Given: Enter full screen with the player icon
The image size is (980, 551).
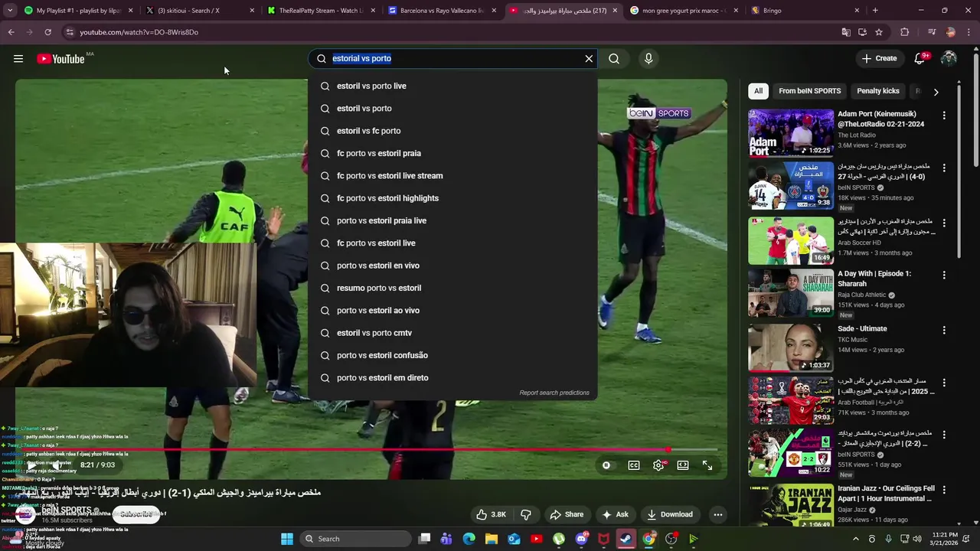Looking at the screenshot, I should (x=707, y=465).
